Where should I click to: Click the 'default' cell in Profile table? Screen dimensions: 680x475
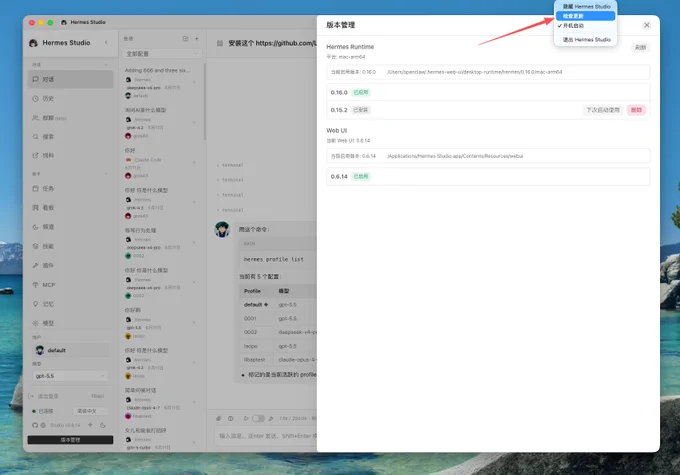[x=256, y=305]
